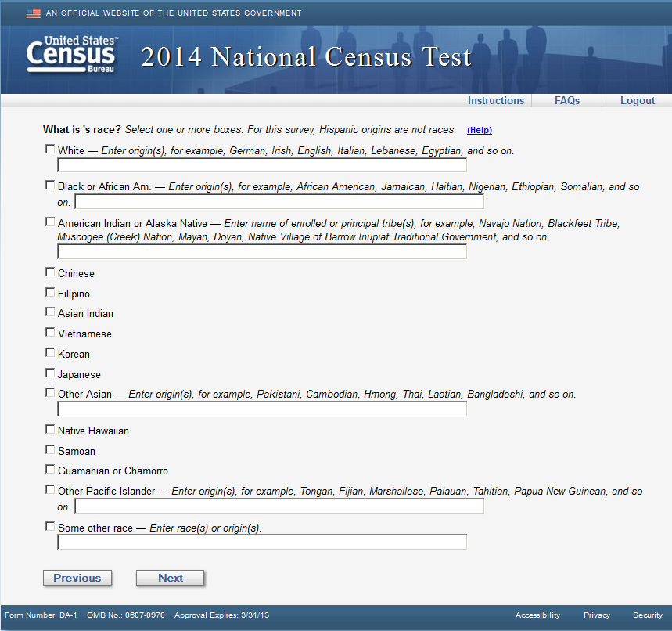The width and height of the screenshot is (672, 631).
Task: Check the White race checkbox
Action: click(x=50, y=150)
